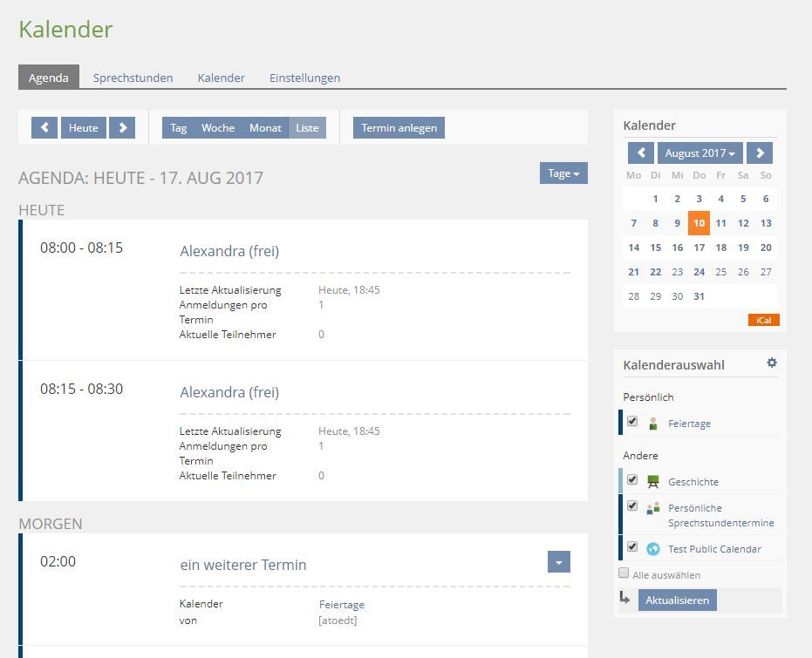This screenshot has width=812, height=658.
Task: Go to next agenda period arrow
Action: tap(122, 128)
